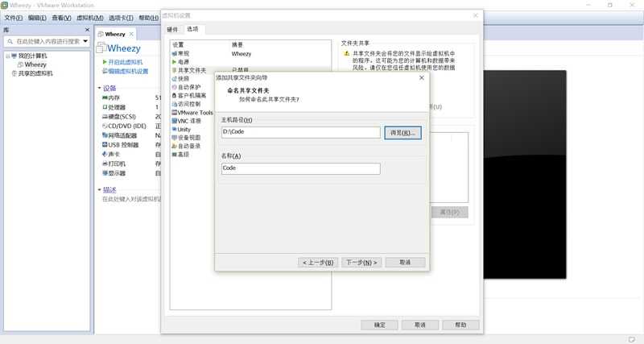Select the VMware Tools option icon

coord(174,112)
